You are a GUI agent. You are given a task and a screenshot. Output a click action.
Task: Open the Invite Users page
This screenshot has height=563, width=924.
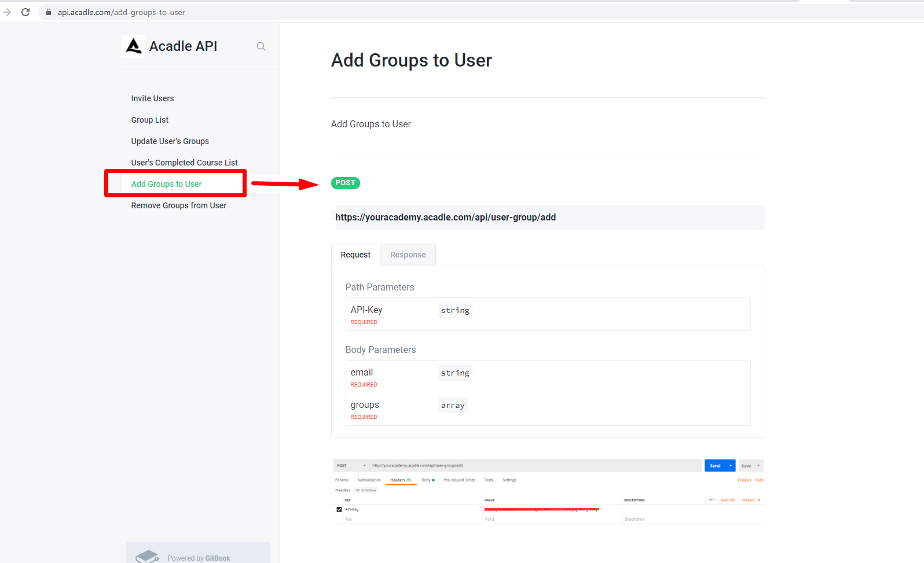(x=152, y=98)
